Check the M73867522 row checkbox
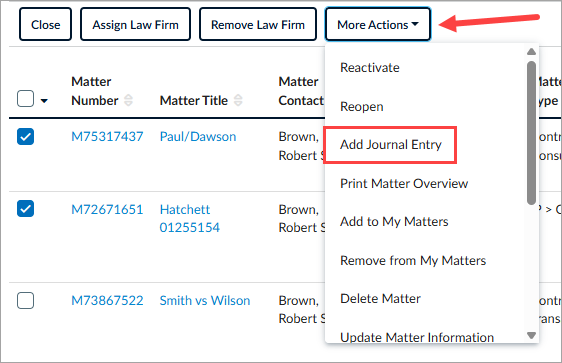Image resolution: width=562 pixels, height=363 pixels. (x=25, y=300)
